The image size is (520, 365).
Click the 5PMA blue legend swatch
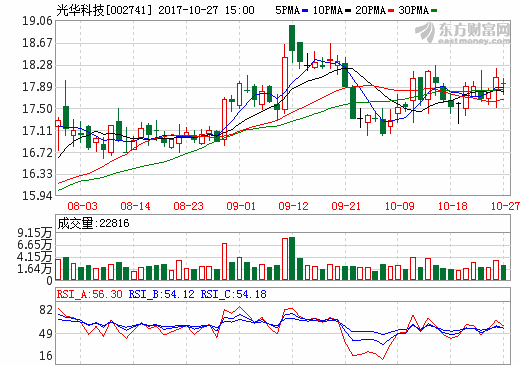coord(305,11)
